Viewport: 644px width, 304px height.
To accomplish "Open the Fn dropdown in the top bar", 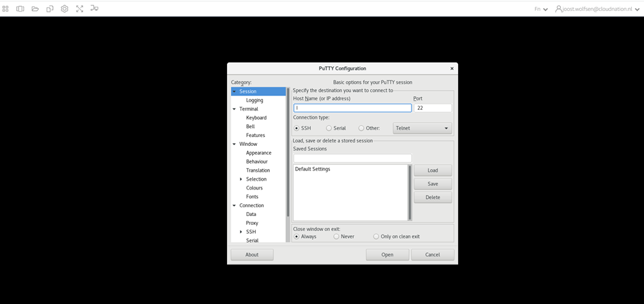I will (x=541, y=10).
